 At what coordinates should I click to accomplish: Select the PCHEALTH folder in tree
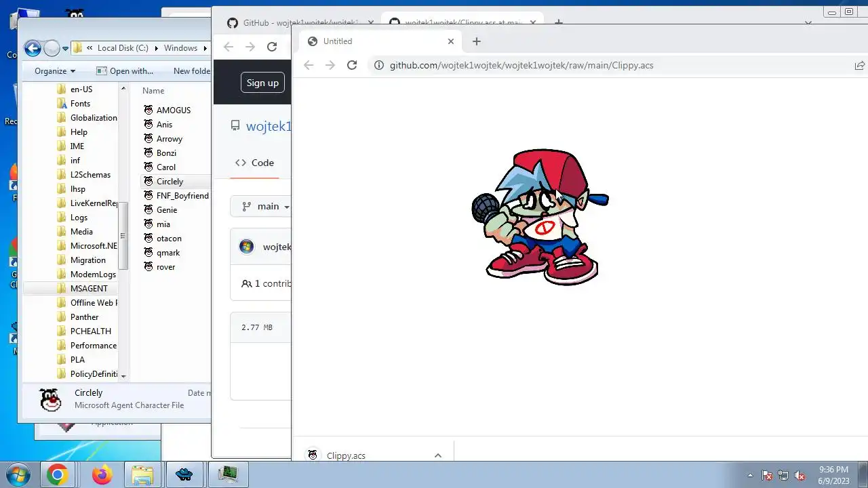90,331
